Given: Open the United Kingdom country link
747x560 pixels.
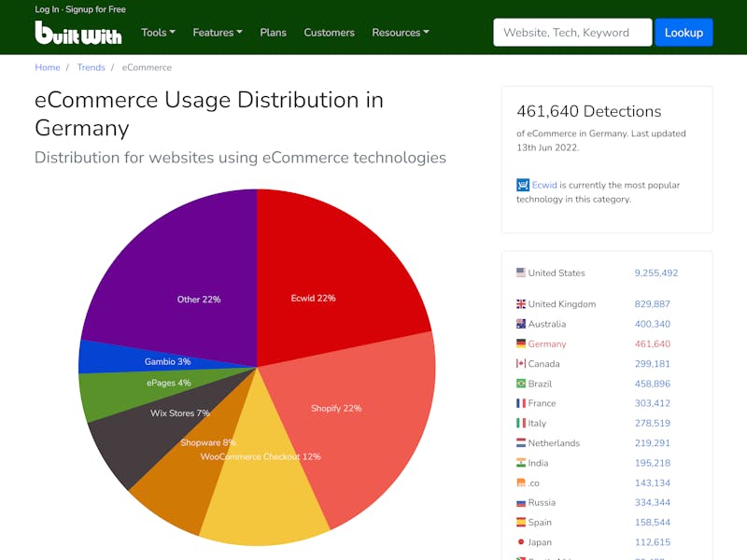Looking at the screenshot, I should pyautogui.click(x=562, y=304).
